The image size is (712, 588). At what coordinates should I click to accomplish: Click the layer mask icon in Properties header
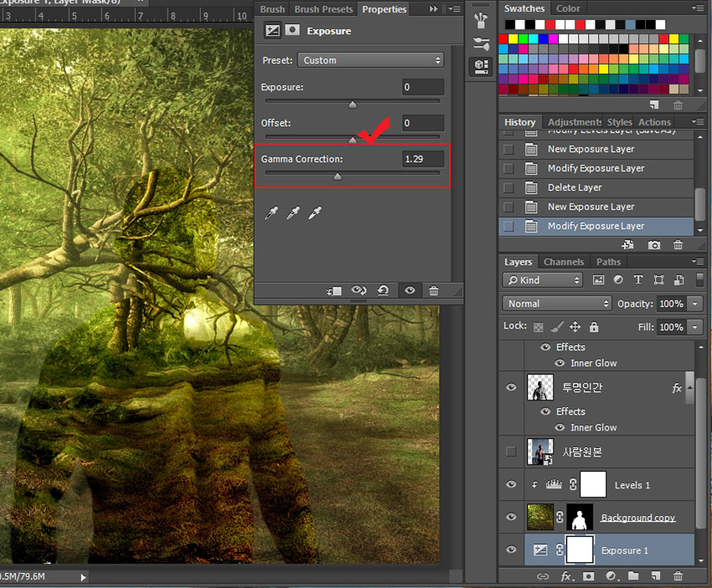tap(292, 30)
